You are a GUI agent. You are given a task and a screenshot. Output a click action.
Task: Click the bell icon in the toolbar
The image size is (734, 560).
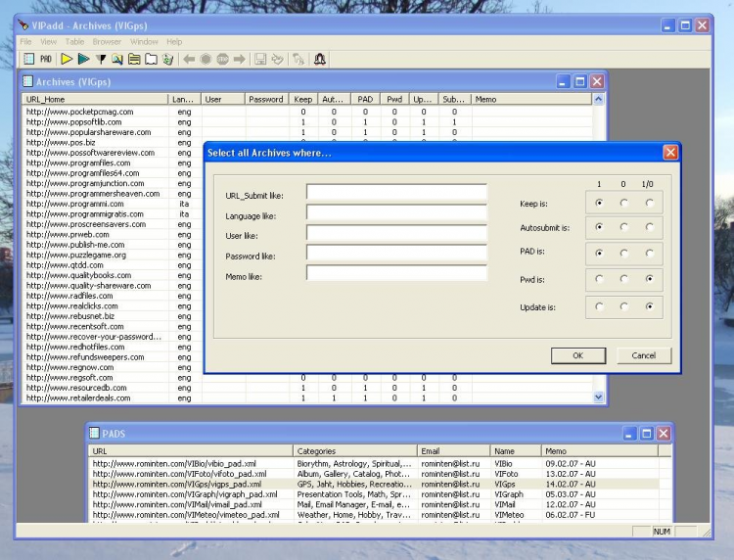pyautogui.click(x=320, y=59)
